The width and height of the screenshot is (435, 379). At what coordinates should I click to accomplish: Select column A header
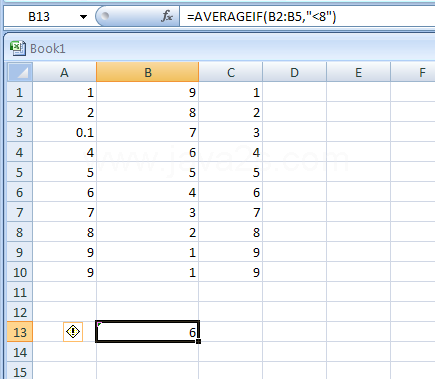pos(64,72)
